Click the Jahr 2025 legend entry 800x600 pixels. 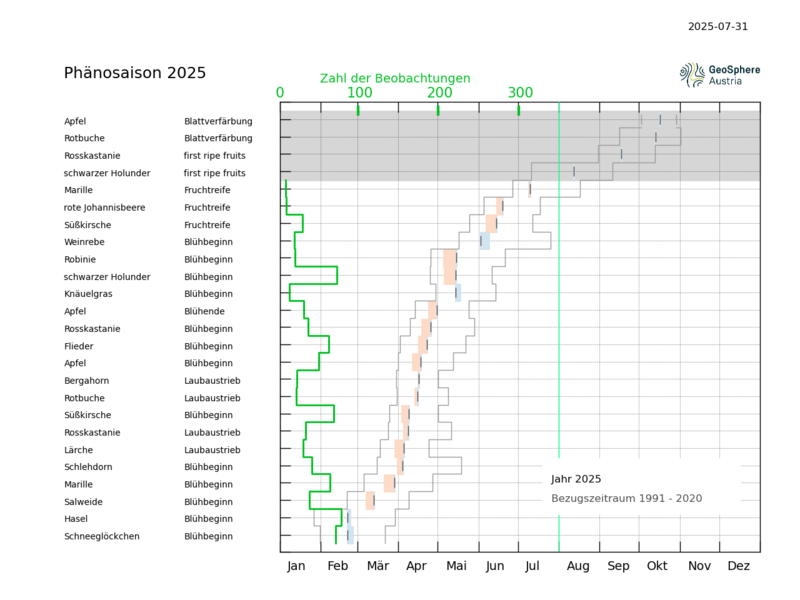(576, 479)
